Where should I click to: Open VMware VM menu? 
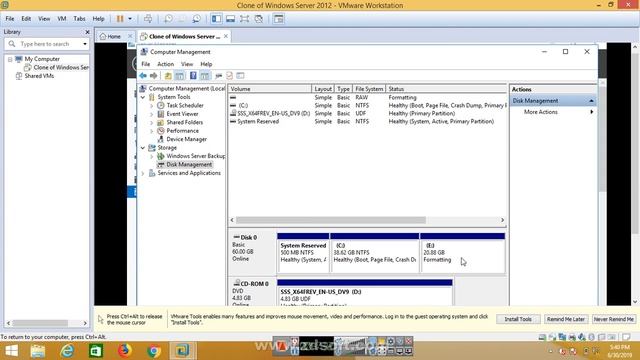(62, 19)
